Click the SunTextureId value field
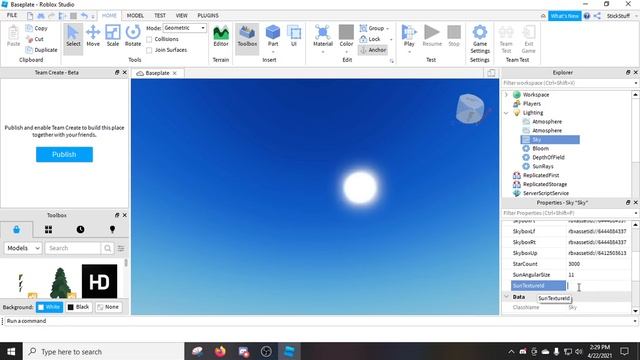640x360 pixels. coord(598,286)
